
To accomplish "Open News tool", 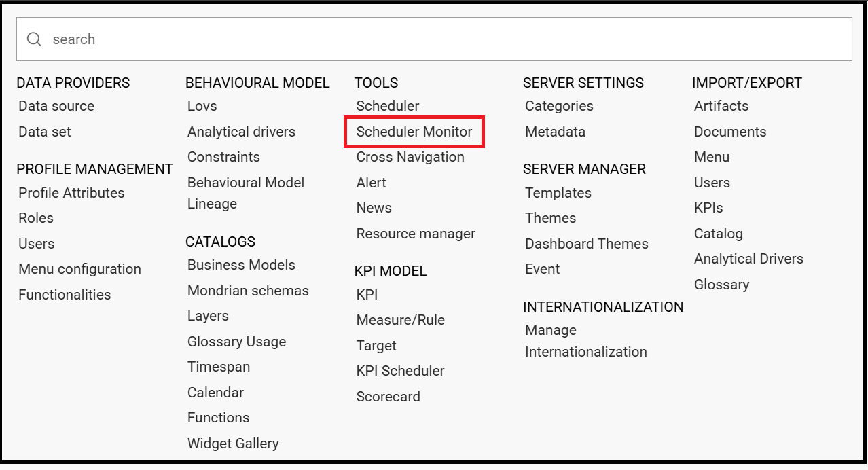I will click(374, 208).
